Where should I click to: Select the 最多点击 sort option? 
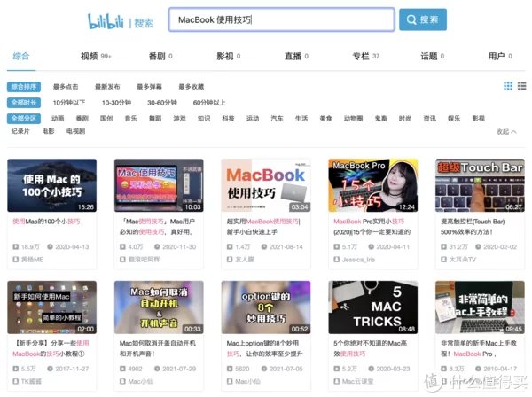click(66, 87)
